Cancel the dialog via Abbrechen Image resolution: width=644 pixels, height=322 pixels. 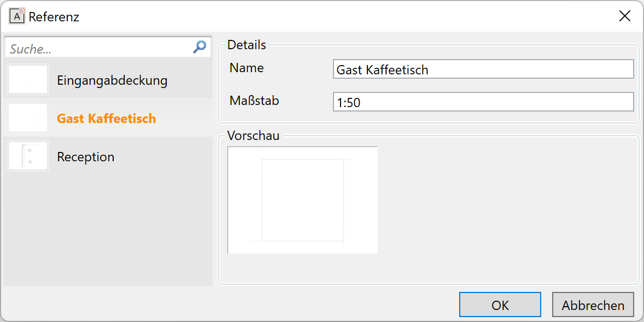click(x=593, y=304)
